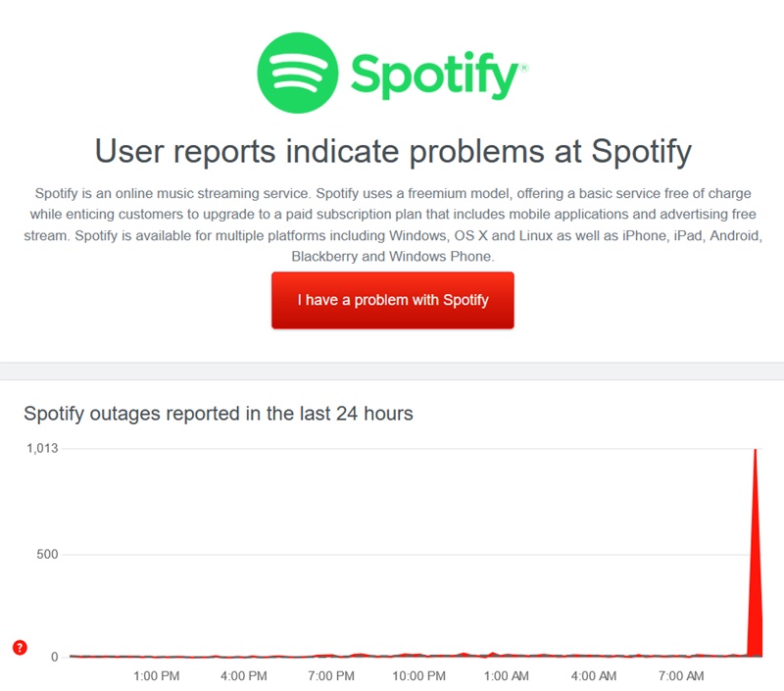The width and height of the screenshot is (784, 691).
Task: Click the green Spotify wordmark text
Action: [434, 75]
